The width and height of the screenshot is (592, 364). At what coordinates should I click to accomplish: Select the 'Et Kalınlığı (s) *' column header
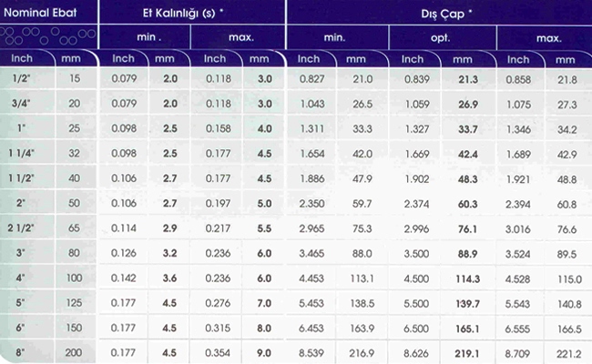pos(189,13)
